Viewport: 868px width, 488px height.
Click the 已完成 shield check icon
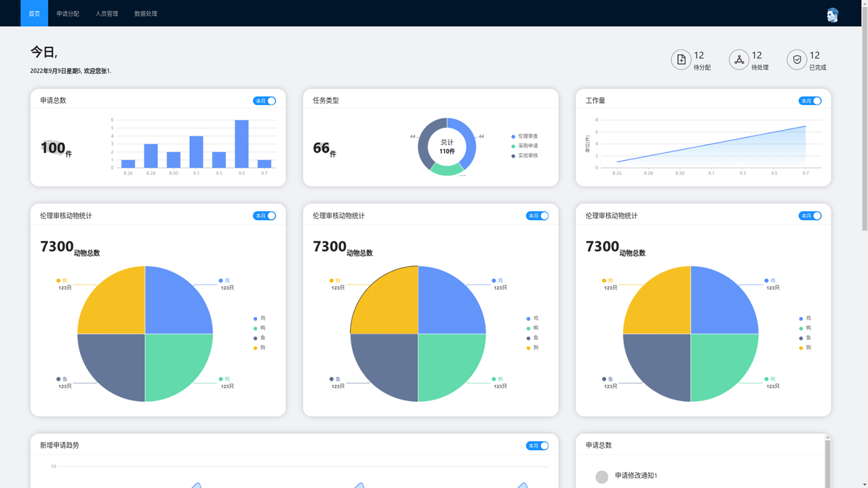pos(797,60)
